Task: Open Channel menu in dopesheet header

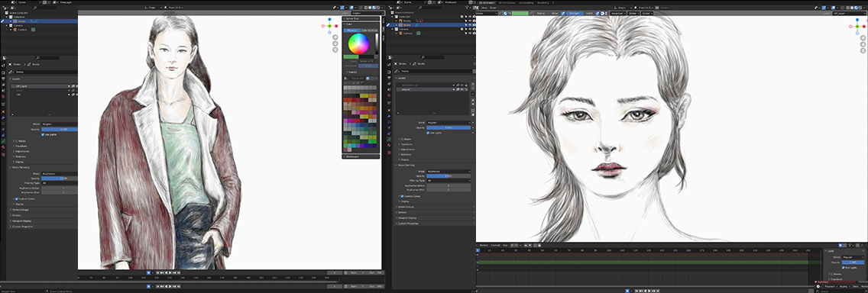Action: [x=495, y=246]
